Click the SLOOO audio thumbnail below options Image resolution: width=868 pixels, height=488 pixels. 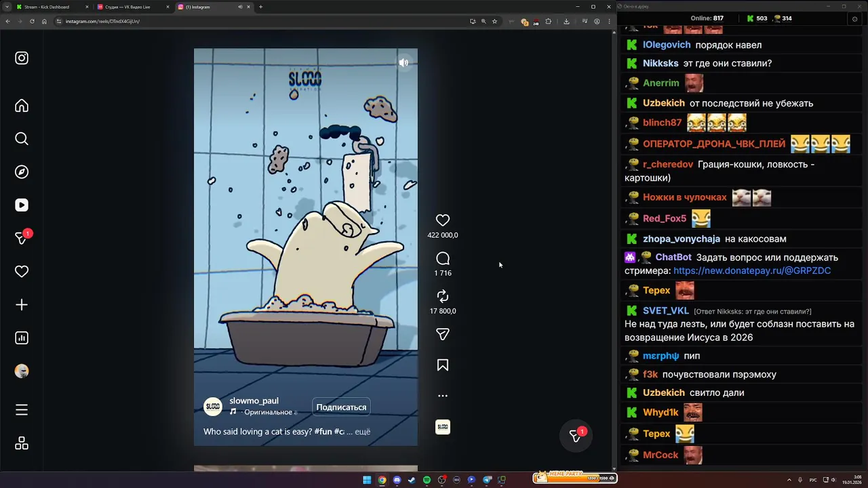[443, 427]
